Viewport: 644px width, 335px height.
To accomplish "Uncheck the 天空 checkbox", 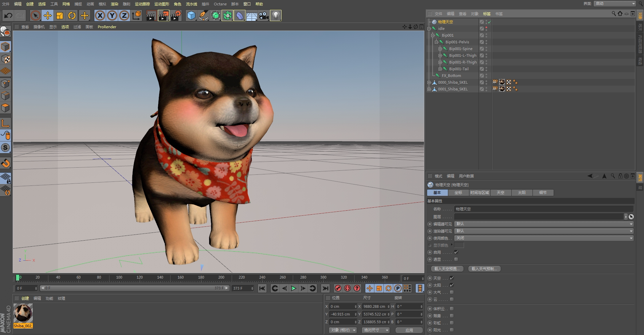I will tap(452, 278).
